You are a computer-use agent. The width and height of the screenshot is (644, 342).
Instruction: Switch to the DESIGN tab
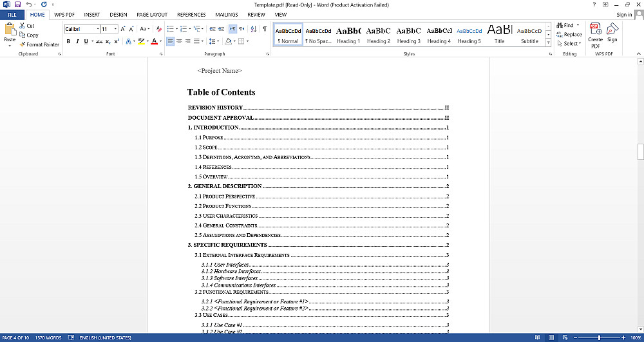118,15
